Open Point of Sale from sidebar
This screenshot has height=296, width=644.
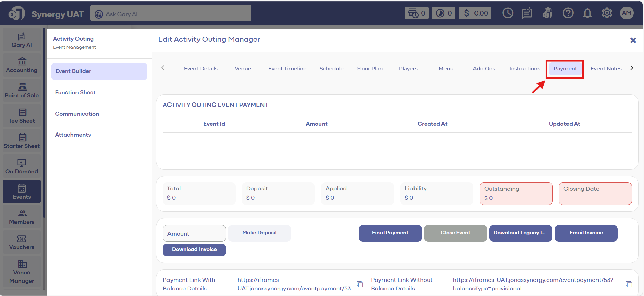click(x=22, y=91)
